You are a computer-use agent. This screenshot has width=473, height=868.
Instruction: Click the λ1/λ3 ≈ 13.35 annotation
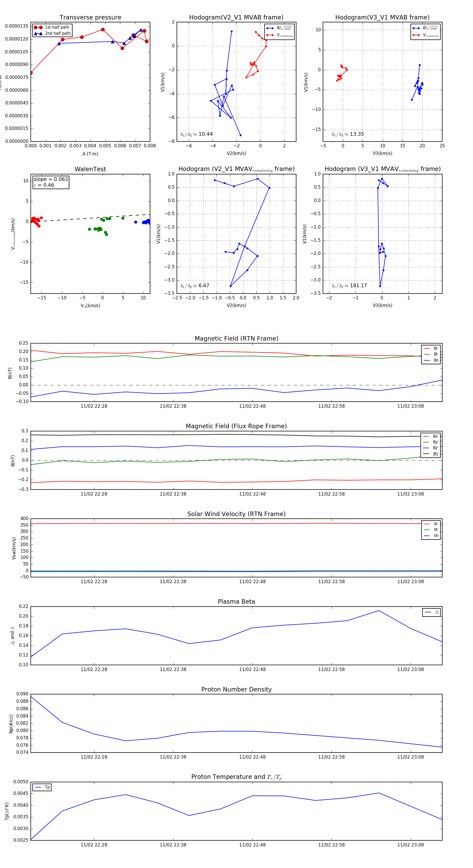click(347, 134)
